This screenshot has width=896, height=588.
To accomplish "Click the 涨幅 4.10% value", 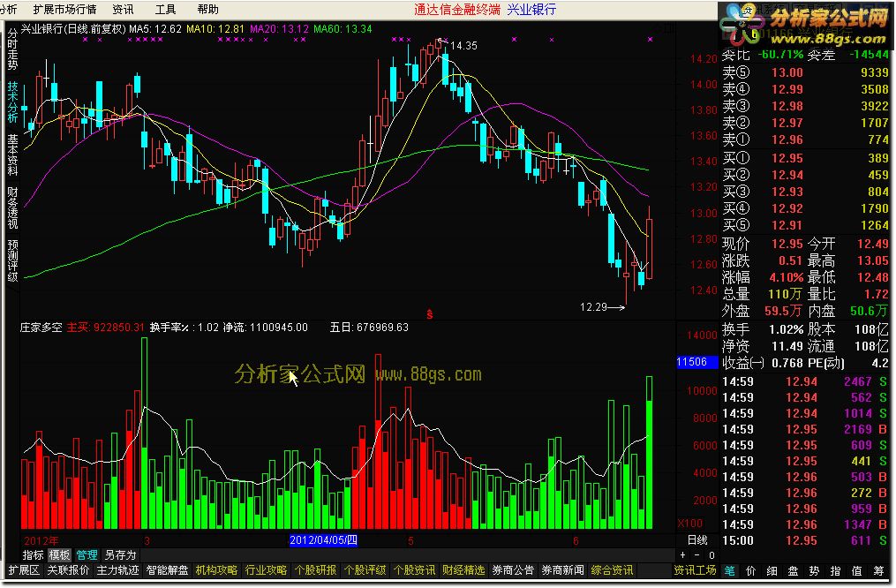I will click(787, 278).
